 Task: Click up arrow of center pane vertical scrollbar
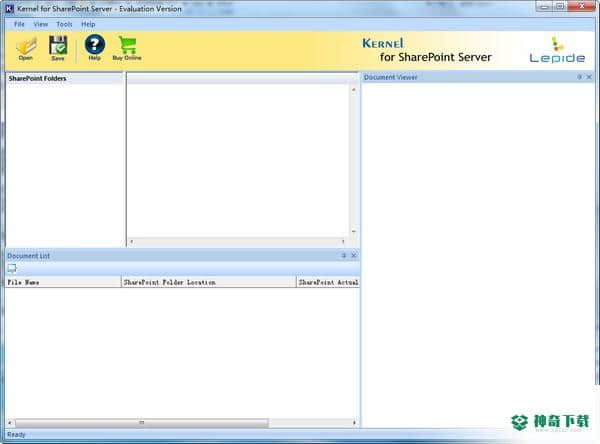pos(354,90)
